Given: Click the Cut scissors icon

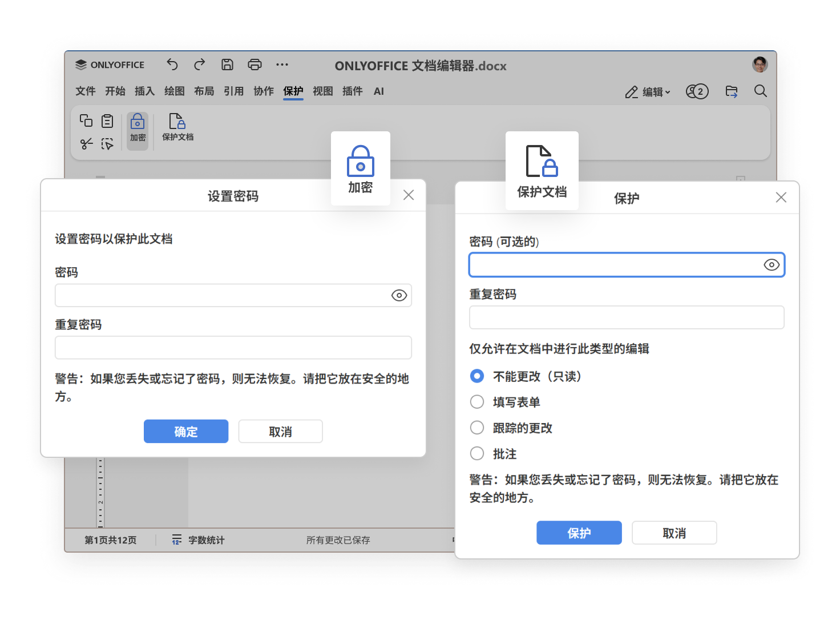Looking at the screenshot, I should pyautogui.click(x=86, y=144).
